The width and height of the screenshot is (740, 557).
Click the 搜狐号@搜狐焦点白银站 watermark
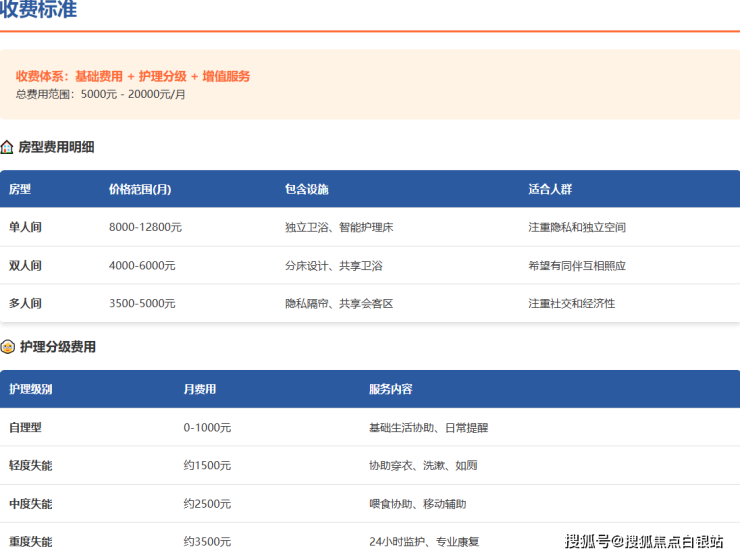(x=644, y=542)
